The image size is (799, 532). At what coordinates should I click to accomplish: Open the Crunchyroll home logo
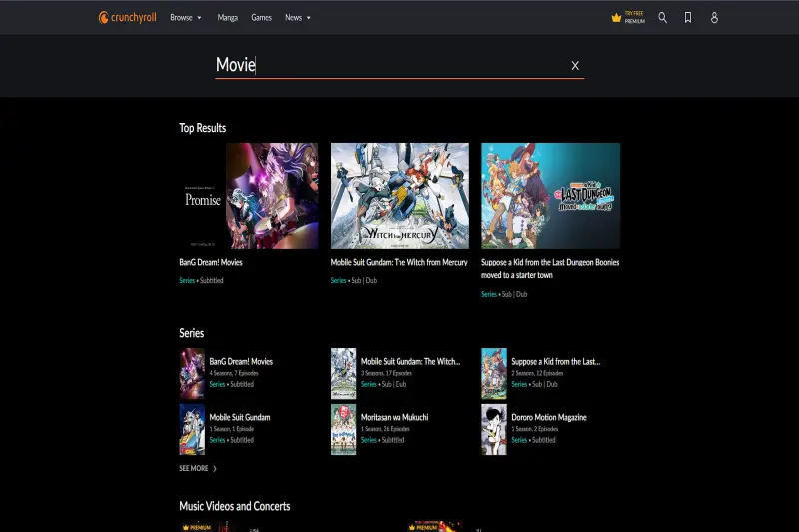point(128,17)
